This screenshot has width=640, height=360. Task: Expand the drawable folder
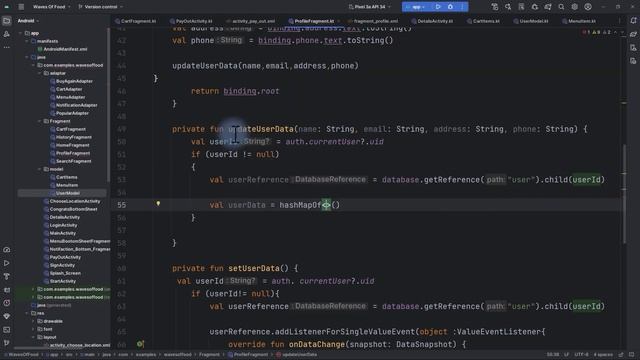pos(33,321)
